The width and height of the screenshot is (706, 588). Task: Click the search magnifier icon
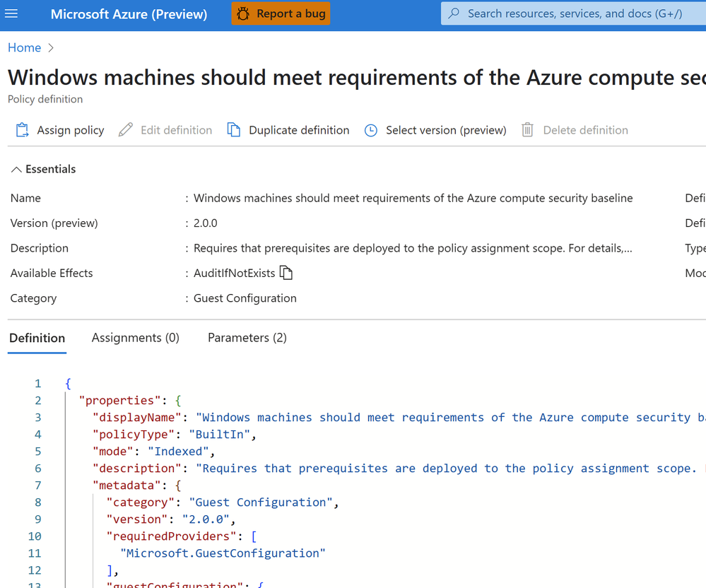454,13
